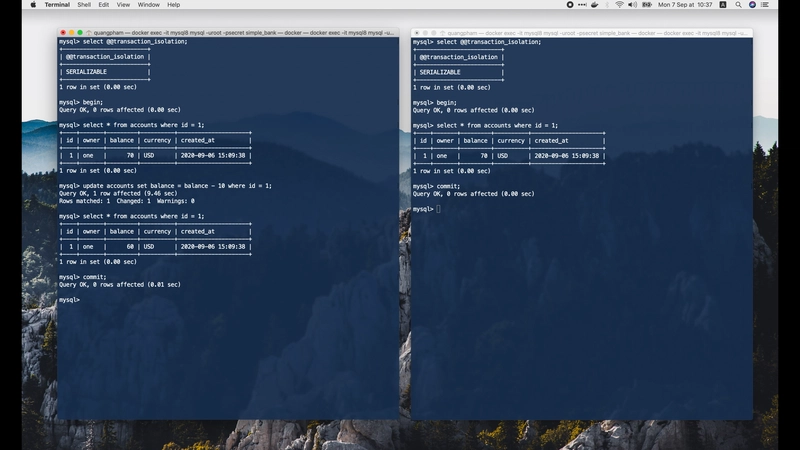Open the keyboard input source icon
The image size is (800, 450).
pos(723,5)
